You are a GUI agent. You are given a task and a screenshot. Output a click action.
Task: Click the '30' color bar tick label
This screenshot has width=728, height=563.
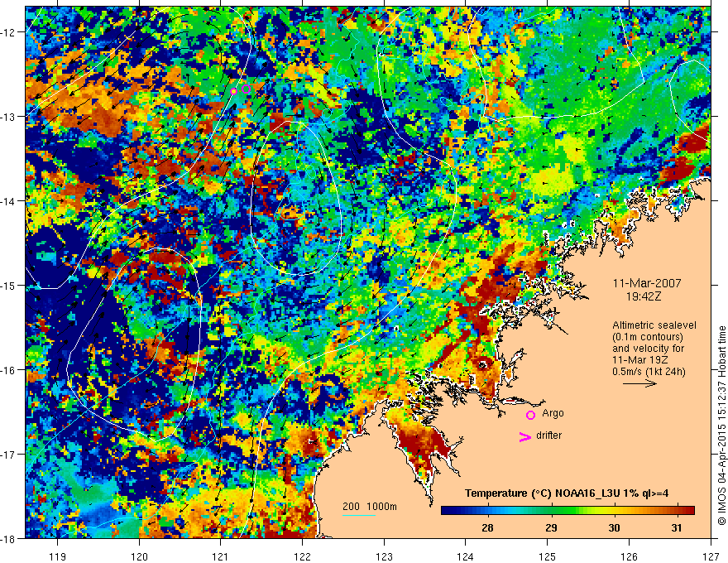(x=614, y=527)
